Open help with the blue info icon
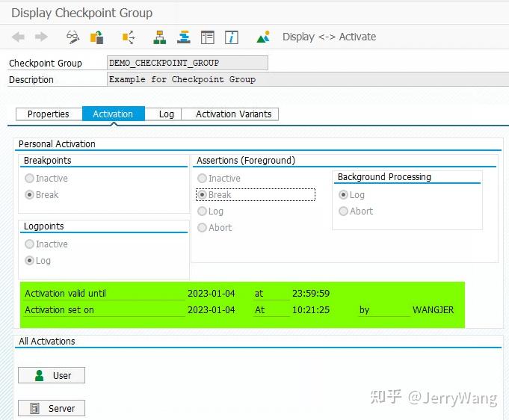The height and width of the screenshot is (420, 509). point(232,37)
